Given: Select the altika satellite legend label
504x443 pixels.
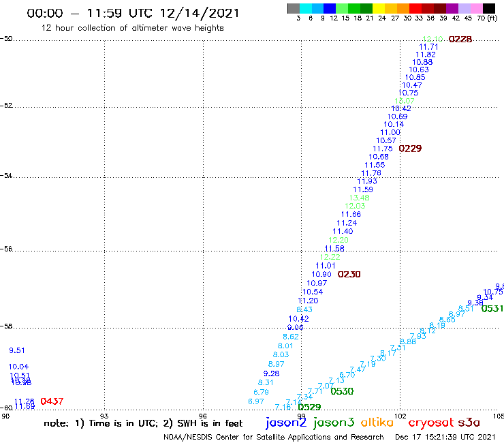Looking at the screenshot, I should (377, 422).
